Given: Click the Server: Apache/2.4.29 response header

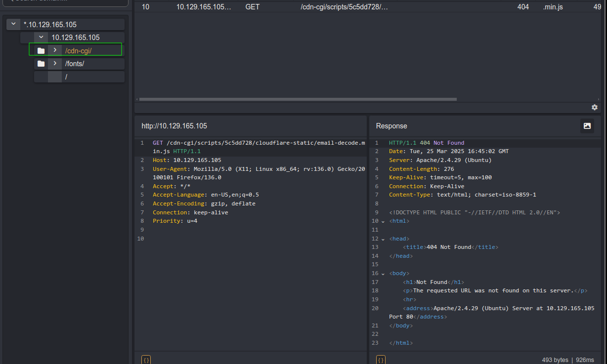Looking at the screenshot, I should point(440,160).
